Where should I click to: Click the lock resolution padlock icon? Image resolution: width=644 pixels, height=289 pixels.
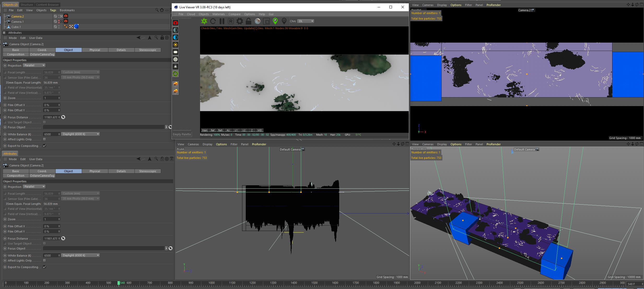pos(248,21)
